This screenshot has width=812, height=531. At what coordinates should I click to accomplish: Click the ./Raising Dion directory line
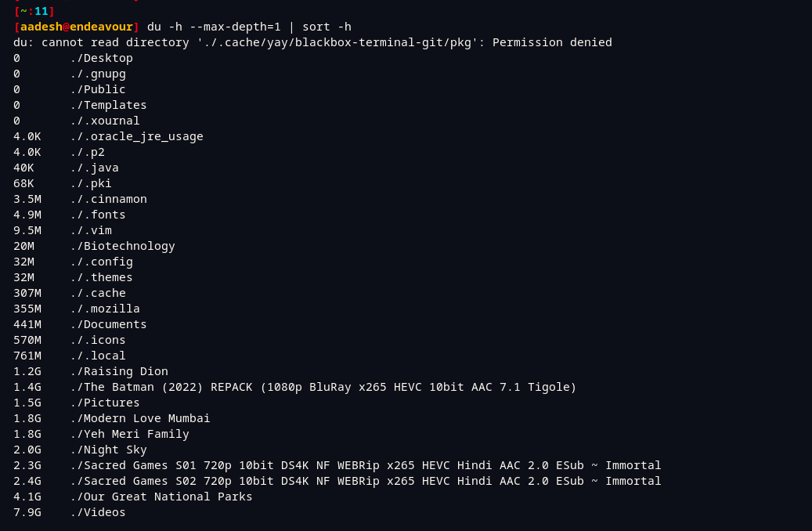(91, 371)
